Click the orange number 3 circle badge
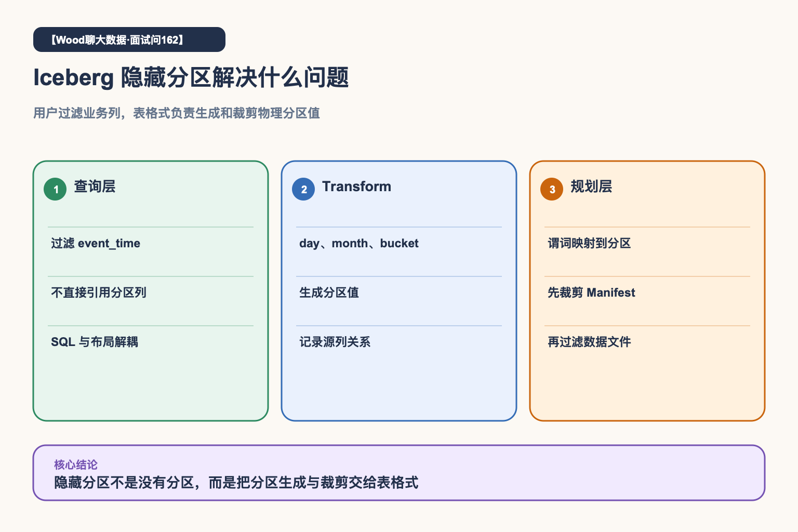This screenshot has width=798, height=532. pyautogui.click(x=552, y=189)
